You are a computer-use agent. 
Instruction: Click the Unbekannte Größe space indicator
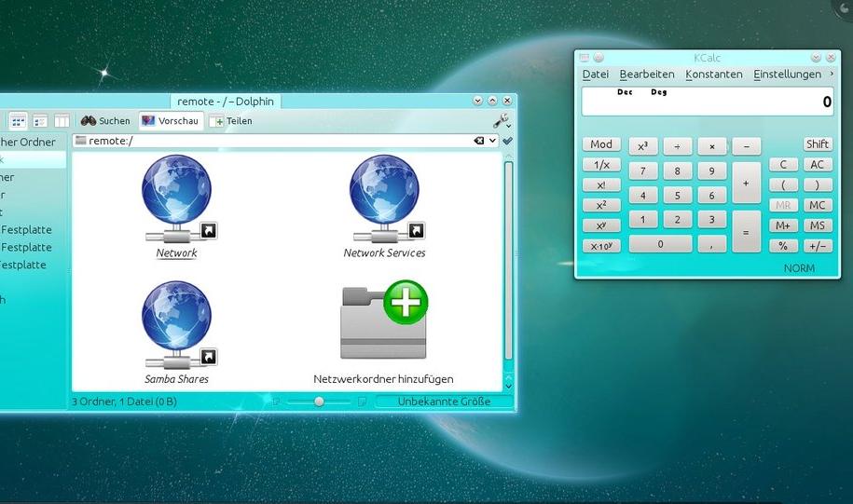click(444, 402)
